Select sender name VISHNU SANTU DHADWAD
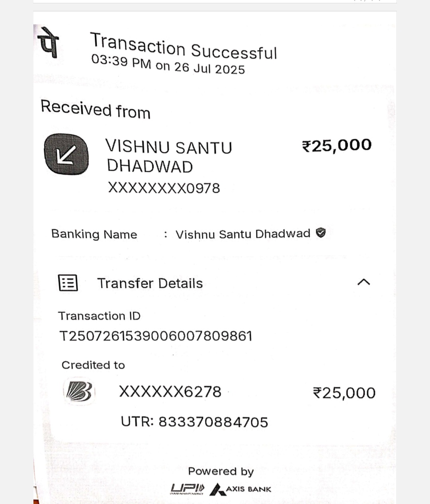The height and width of the screenshot is (504, 430). [168, 157]
